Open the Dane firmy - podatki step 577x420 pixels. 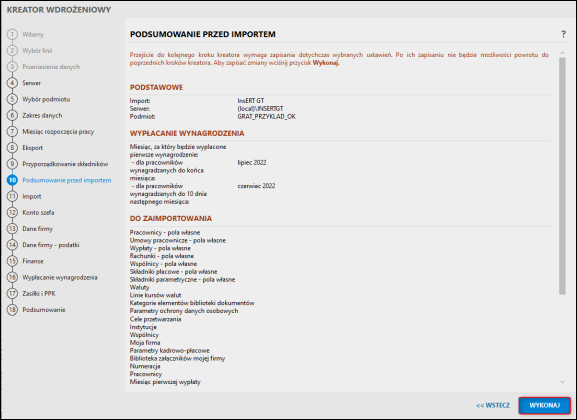point(51,245)
